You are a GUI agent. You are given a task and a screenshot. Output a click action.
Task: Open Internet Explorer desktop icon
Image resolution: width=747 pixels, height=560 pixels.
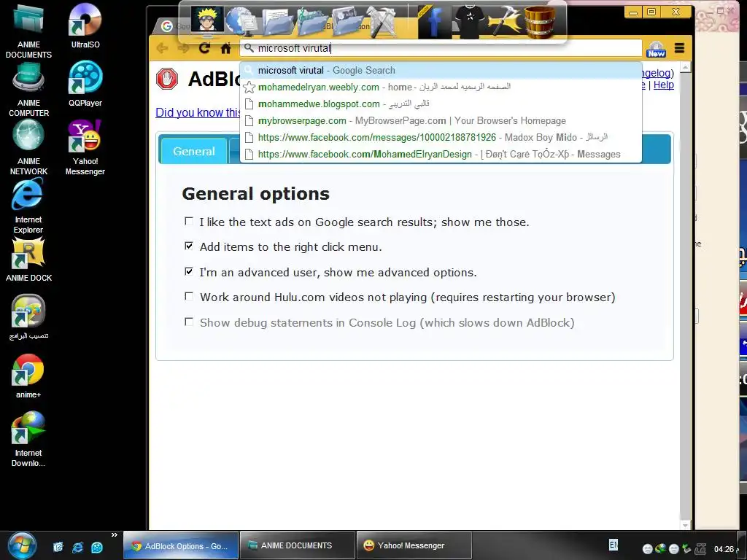coord(28,206)
